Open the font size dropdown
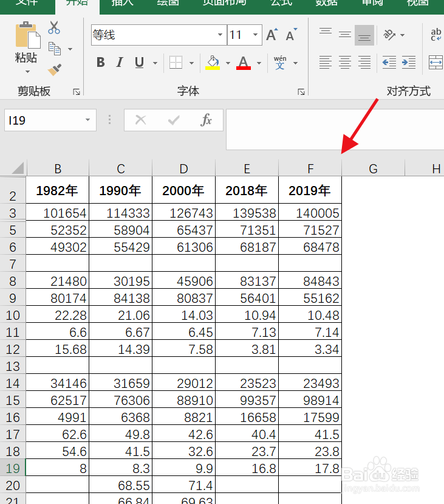This screenshot has width=444, height=504. point(256,35)
